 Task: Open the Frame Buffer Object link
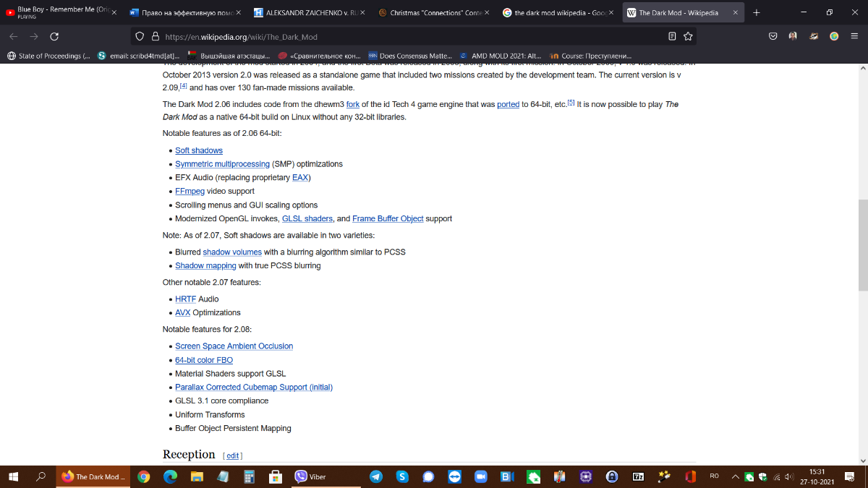[388, 218]
